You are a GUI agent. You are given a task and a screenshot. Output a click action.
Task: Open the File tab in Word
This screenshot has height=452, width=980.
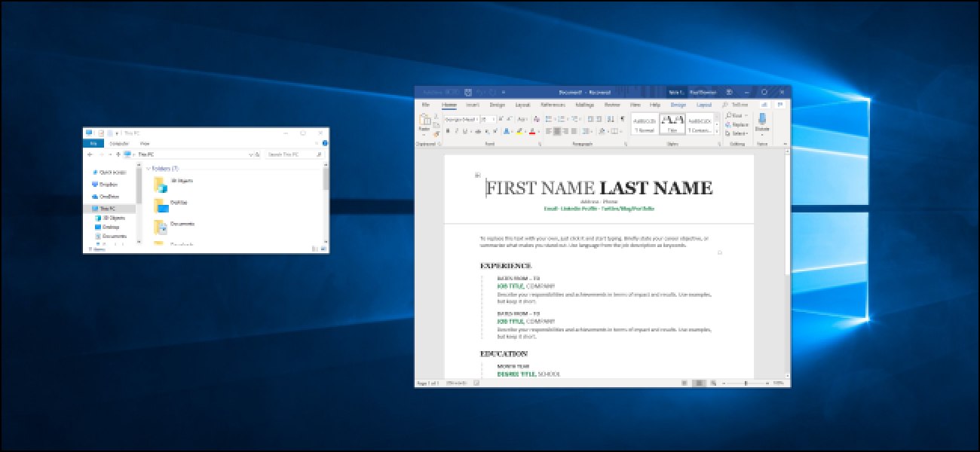tap(425, 105)
